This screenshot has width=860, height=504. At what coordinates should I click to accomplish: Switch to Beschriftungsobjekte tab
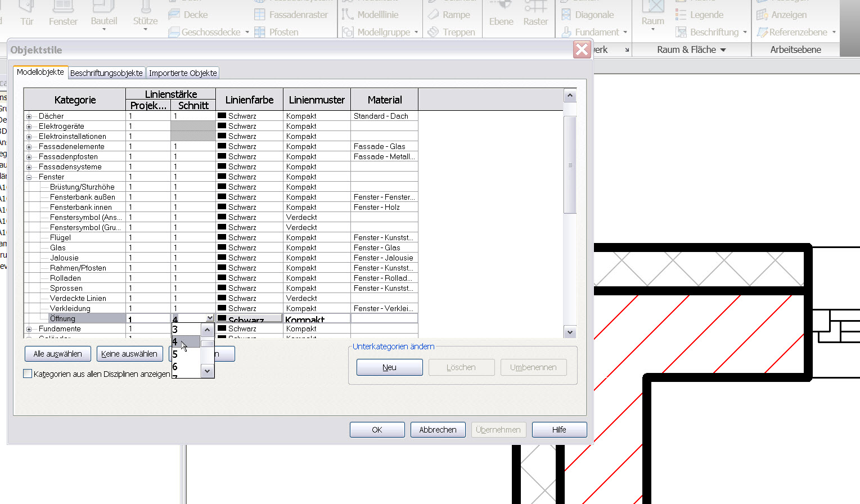coord(106,73)
